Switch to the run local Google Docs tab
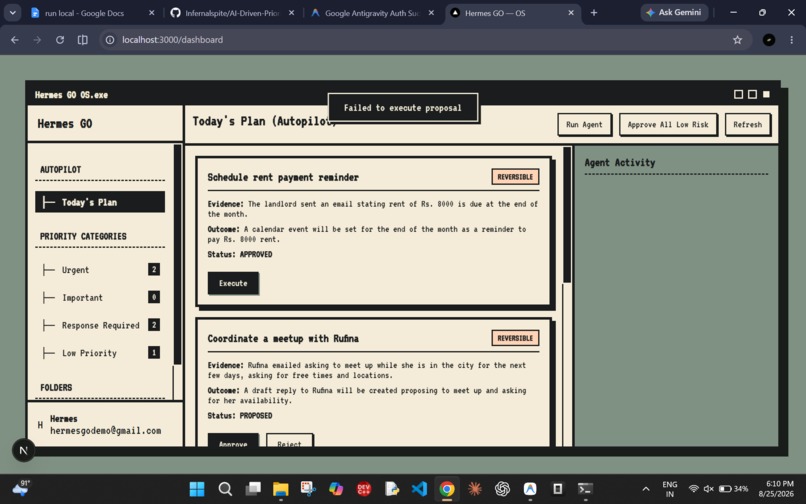 (85, 13)
